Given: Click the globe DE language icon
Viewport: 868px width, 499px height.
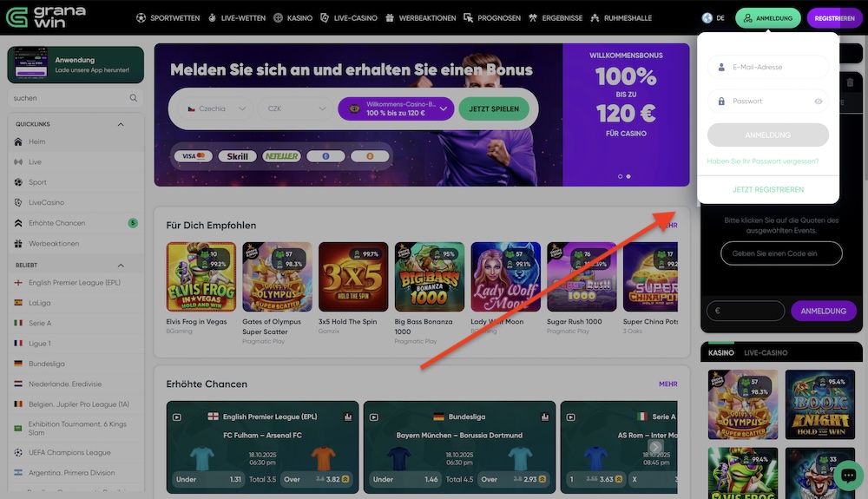Looking at the screenshot, I should (x=707, y=17).
